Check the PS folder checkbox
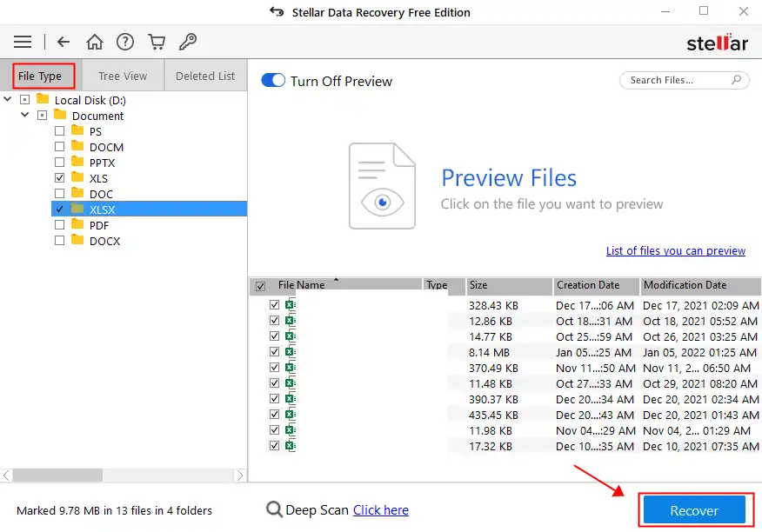The height and width of the screenshot is (532, 762). click(59, 130)
